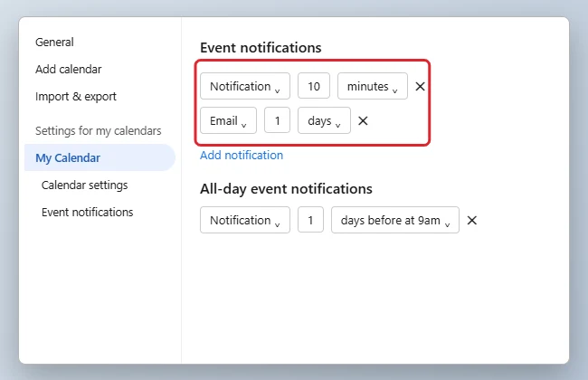Click All-day event notifications heading
Screen dimensions: 588x380
pos(286,189)
